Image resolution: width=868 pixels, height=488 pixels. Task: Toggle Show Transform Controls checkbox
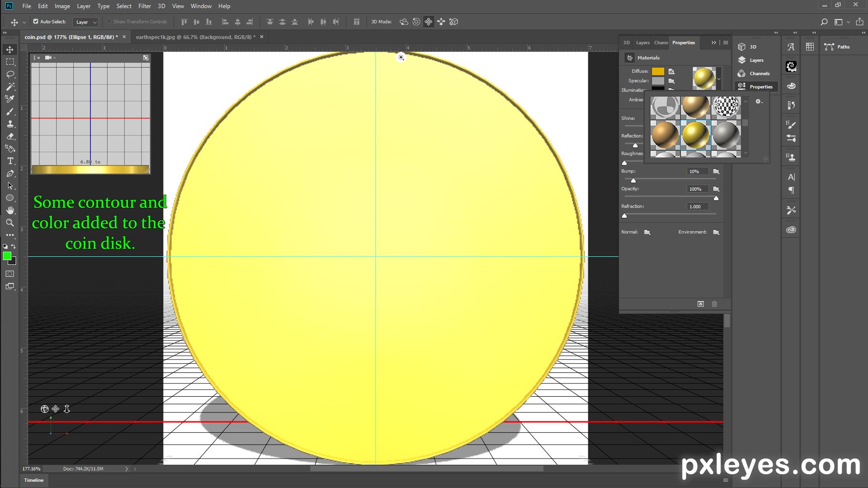pyautogui.click(x=109, y=21)
